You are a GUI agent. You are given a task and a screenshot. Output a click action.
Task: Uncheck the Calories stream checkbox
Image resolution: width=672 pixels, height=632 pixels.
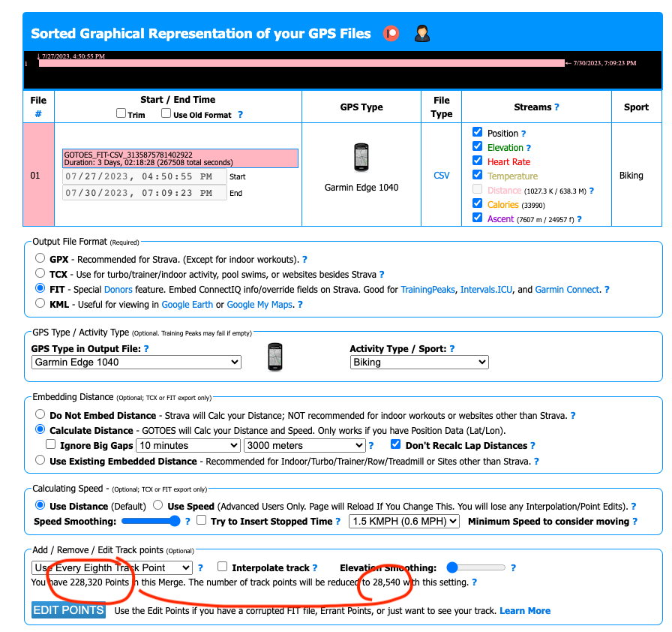click(478, 203)
